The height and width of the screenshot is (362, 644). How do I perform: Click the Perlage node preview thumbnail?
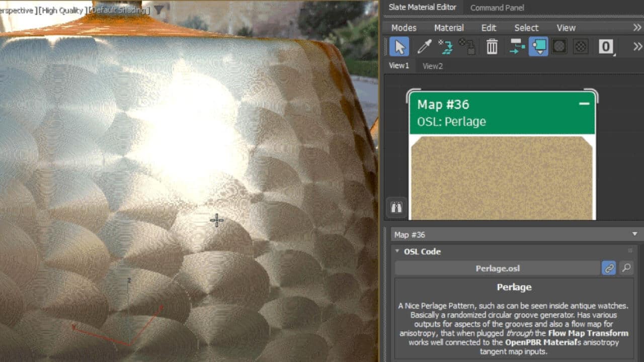pos(502,177)
